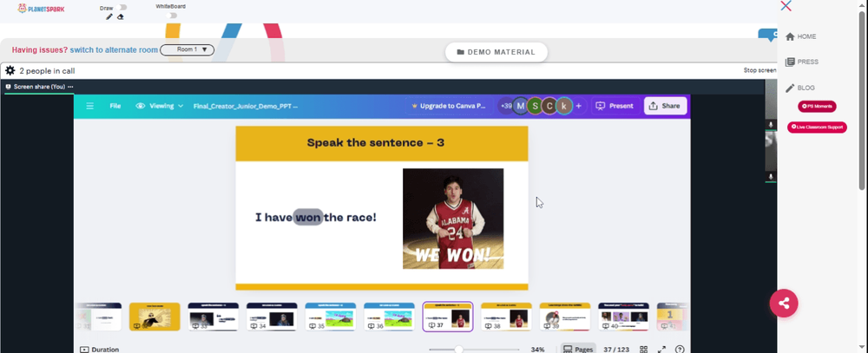Click the pink share floating button

[x=783, y=303]
